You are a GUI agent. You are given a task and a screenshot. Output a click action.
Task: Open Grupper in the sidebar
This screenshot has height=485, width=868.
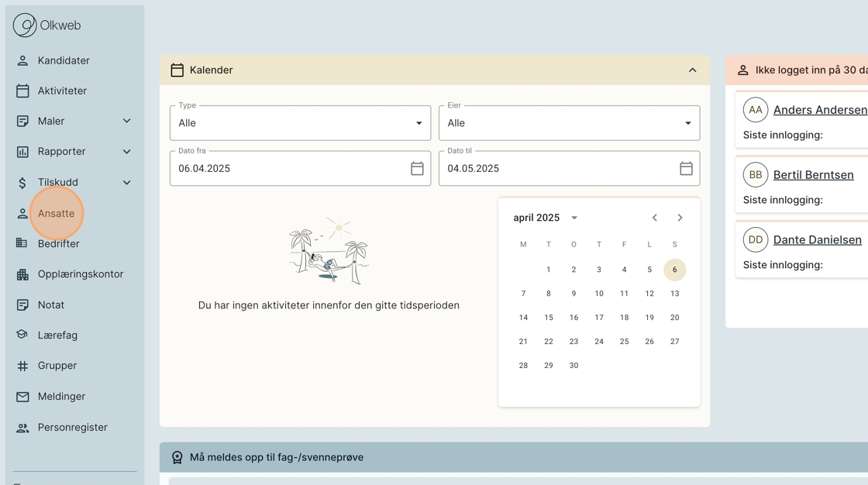point(57,366)
